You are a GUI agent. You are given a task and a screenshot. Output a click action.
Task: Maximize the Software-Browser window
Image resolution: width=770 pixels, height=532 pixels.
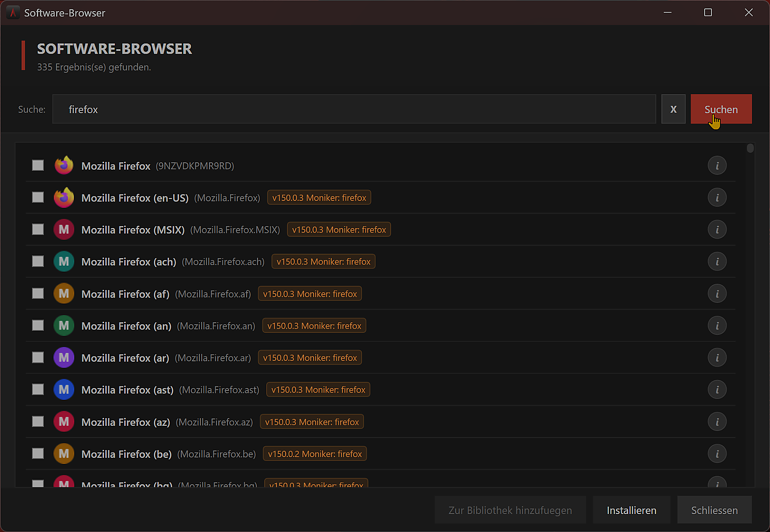708,12
